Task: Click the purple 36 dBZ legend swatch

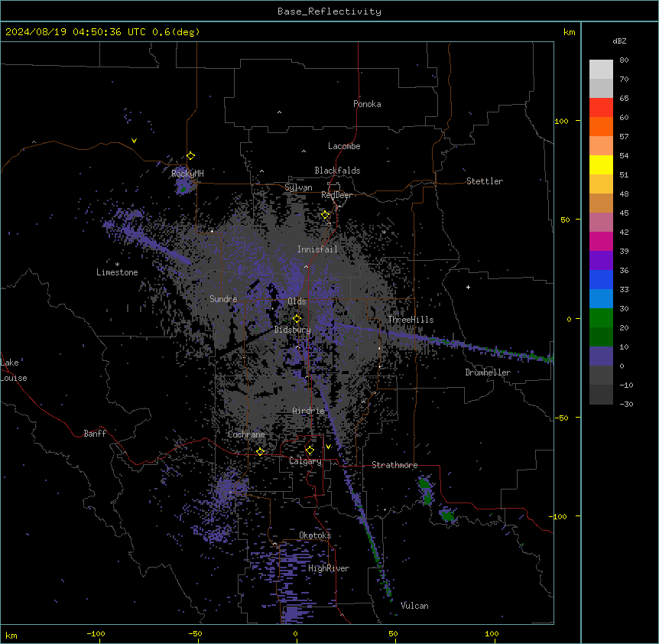Action: (x=601, y=261)
